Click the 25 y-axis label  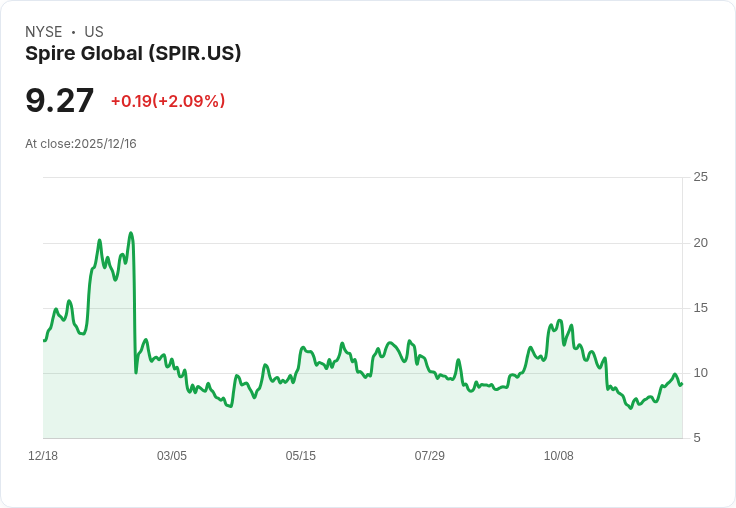coord(701,177)
